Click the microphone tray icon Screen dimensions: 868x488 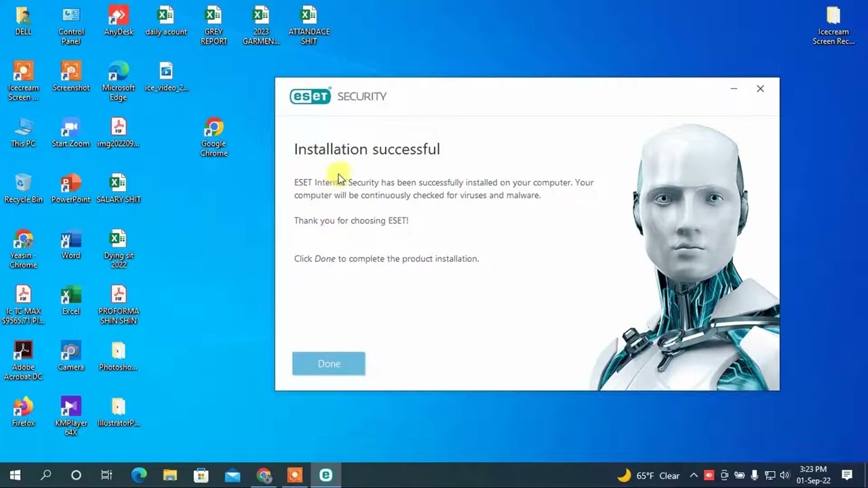(754, 475)
